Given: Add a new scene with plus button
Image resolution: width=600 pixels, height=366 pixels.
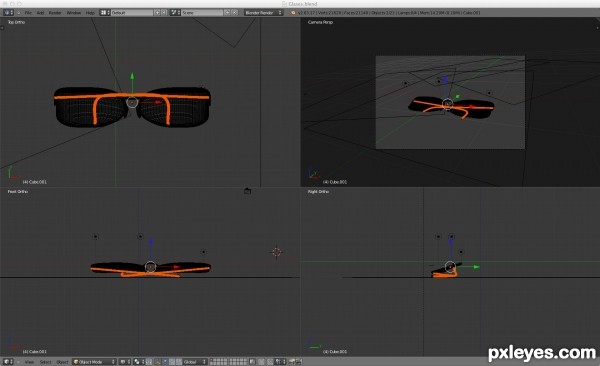Looking at the screenshot, I should 227,13.
